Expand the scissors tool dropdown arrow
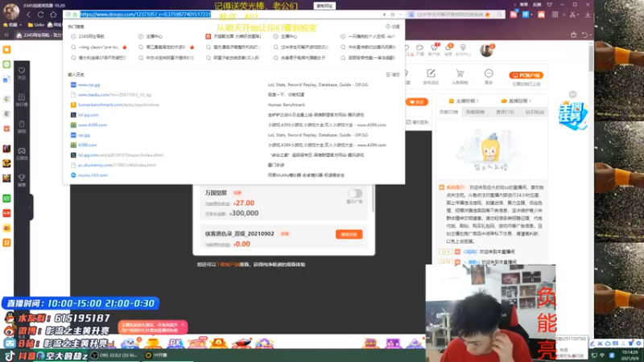644x362 pixels. [x=577, y=14]
